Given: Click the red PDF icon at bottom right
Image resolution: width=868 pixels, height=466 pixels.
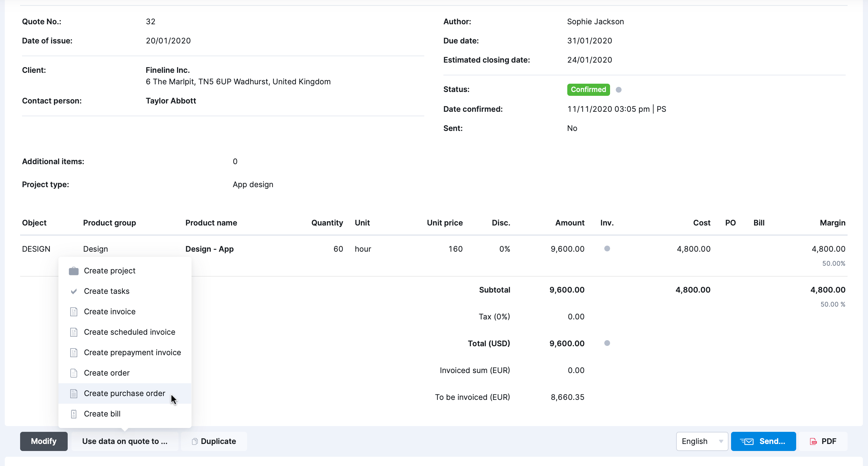Looking at the screenshot, I should coord(813,441).
